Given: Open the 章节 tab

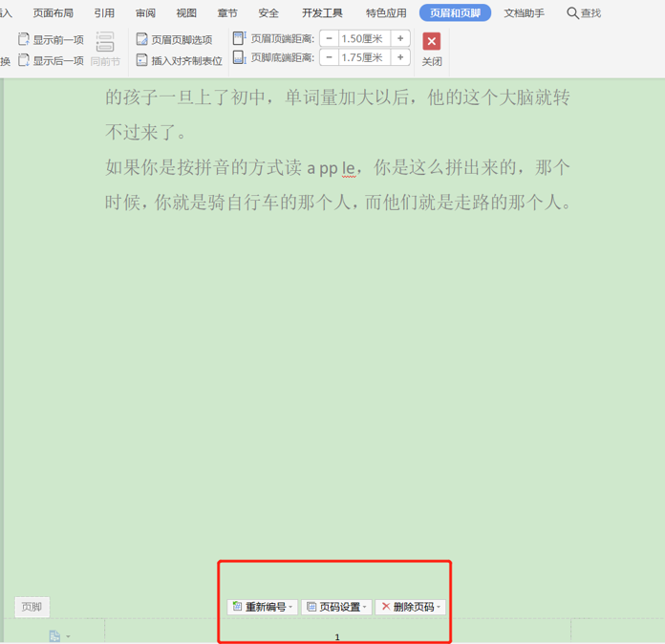Looking at the screenshot, I should [x=227, y=13].
